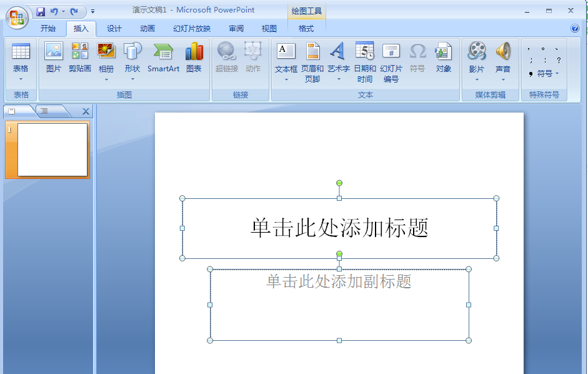588x374 pixels.
Task: Click the subtitle placeholder 单击此处添加副标题
Action: (339, 281)
